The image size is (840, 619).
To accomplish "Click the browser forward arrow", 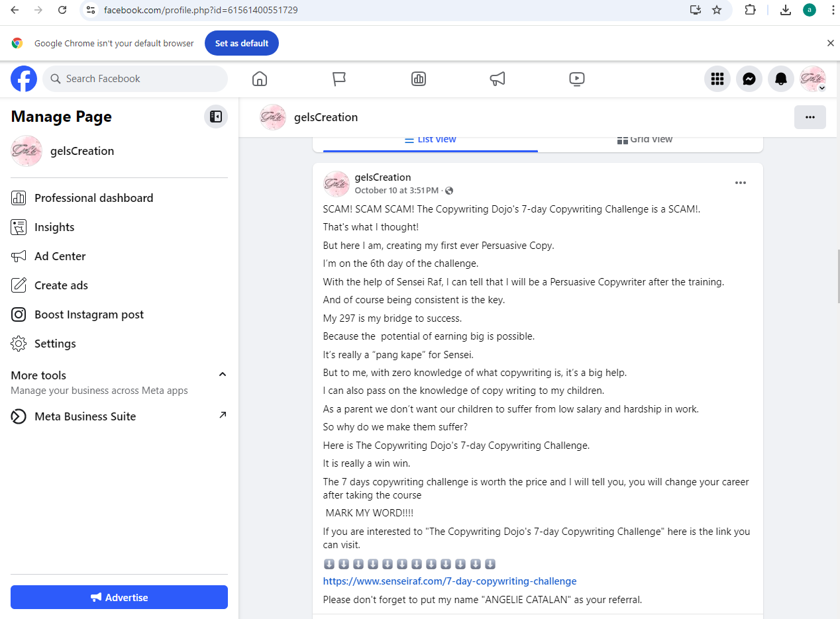I will point(38,10).
